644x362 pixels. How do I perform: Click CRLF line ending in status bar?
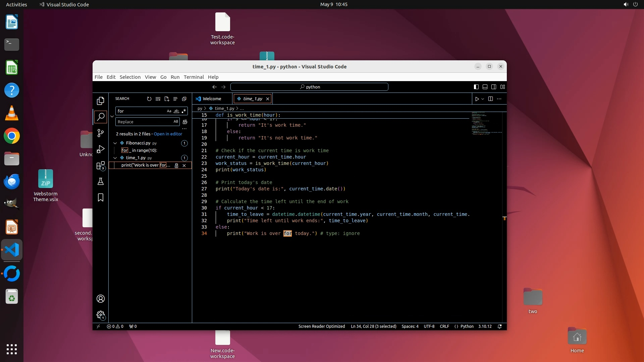tap(444, 326)
